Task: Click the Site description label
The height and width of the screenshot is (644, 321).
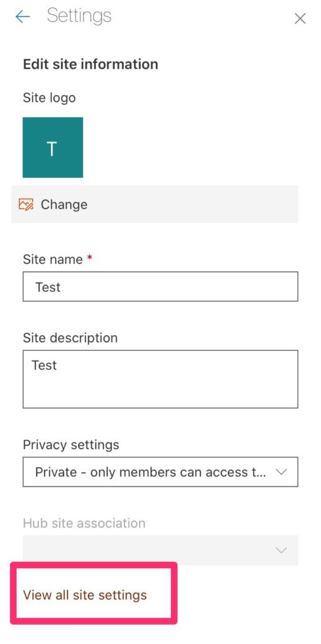Action: [70, 338]
